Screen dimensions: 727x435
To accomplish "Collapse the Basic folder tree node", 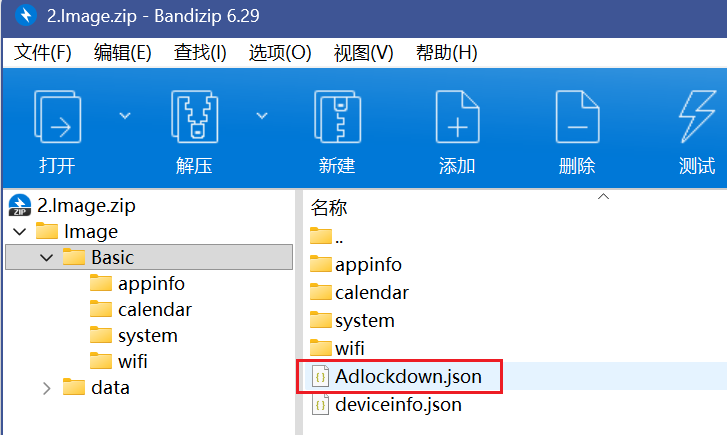I will tap(46, 258).
